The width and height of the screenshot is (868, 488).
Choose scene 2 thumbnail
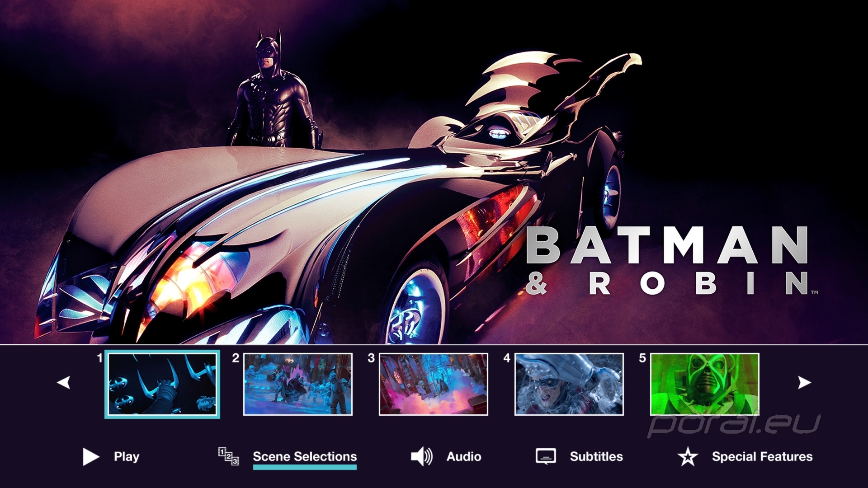pos(298,384)
